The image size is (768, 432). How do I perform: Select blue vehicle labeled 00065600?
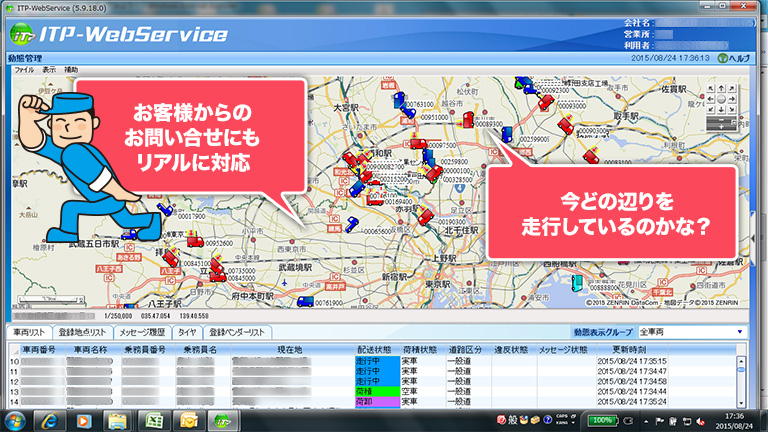pyautogui.click(x=352, y=225)
